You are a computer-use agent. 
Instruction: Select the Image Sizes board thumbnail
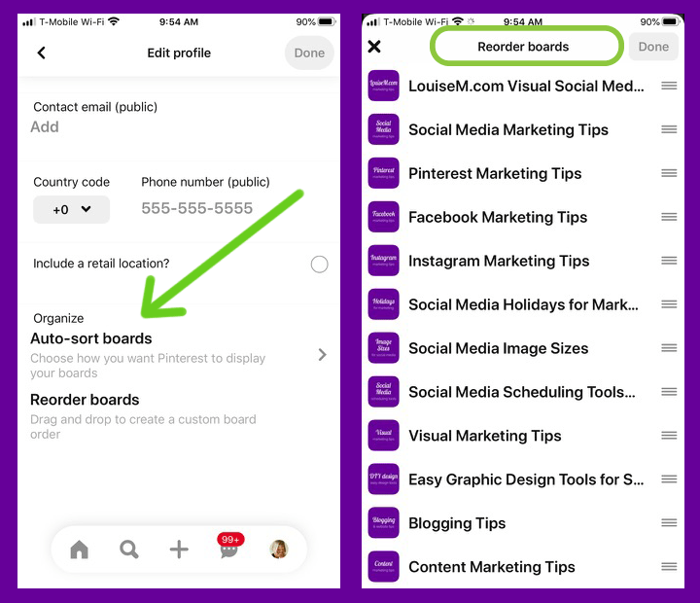coord(383,348)
